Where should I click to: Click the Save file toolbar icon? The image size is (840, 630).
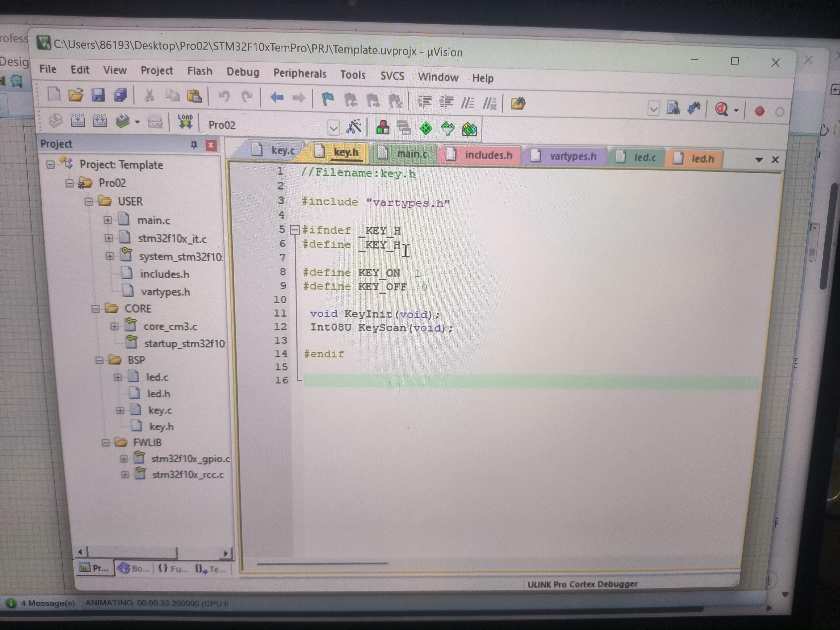tap(98, 95)
